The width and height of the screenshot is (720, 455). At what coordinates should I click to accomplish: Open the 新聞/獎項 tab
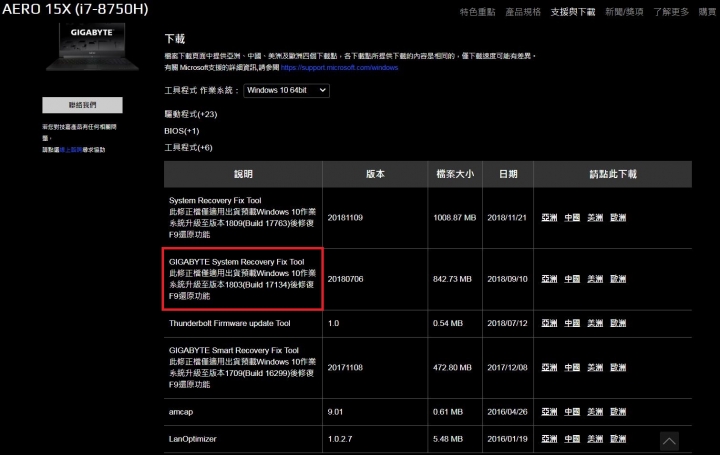click(x=624, y=12)
